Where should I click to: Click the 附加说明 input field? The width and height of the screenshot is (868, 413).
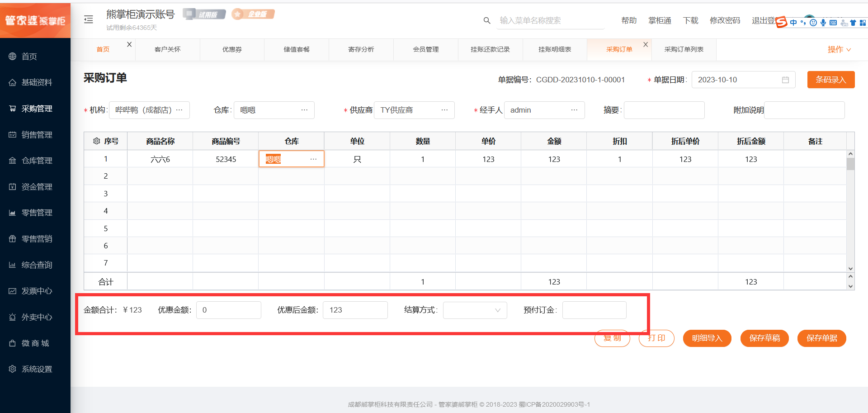[x=804, y=110]
